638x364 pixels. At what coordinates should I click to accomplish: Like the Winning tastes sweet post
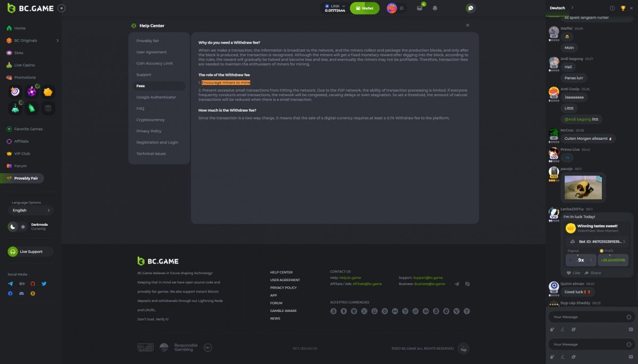click(x=573, y=273)
